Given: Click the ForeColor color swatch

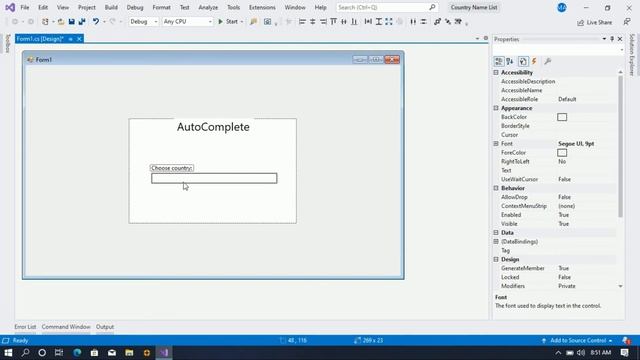Looking at the screenshot, I should pyautogui.click(x=562, y=153).
